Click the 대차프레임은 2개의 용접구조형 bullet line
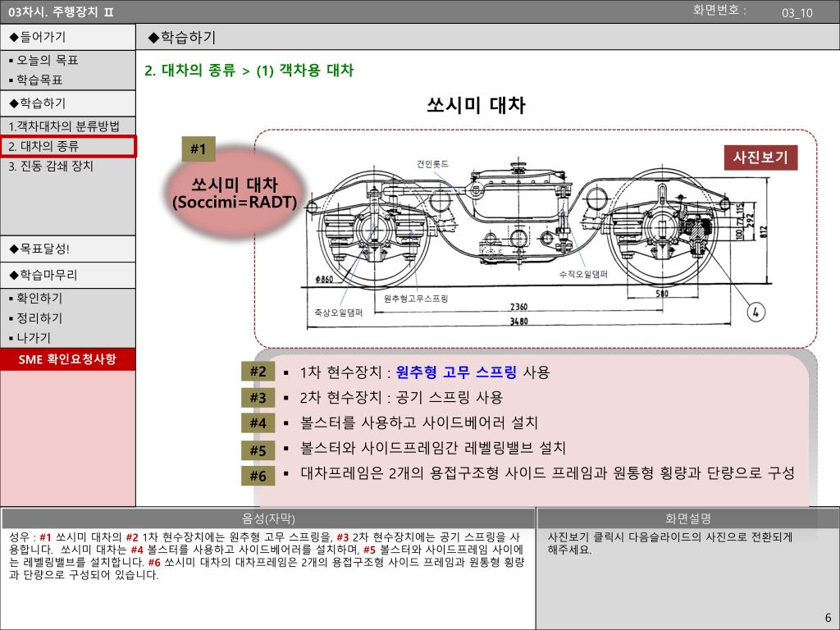Image resolution: width=840 pixels, height=630 pixels. coord(547,473)
